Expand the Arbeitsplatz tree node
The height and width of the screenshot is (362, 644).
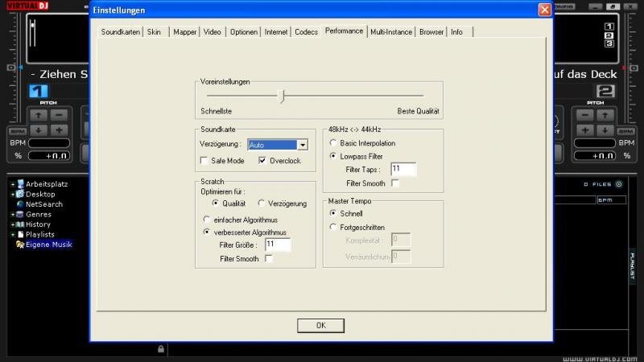[12, 184]
